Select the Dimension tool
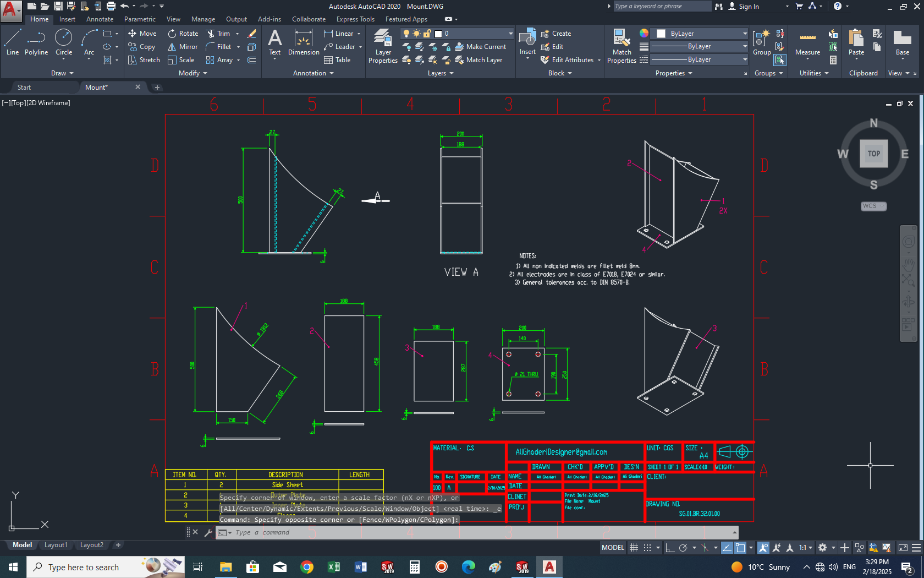 point(304,42)
